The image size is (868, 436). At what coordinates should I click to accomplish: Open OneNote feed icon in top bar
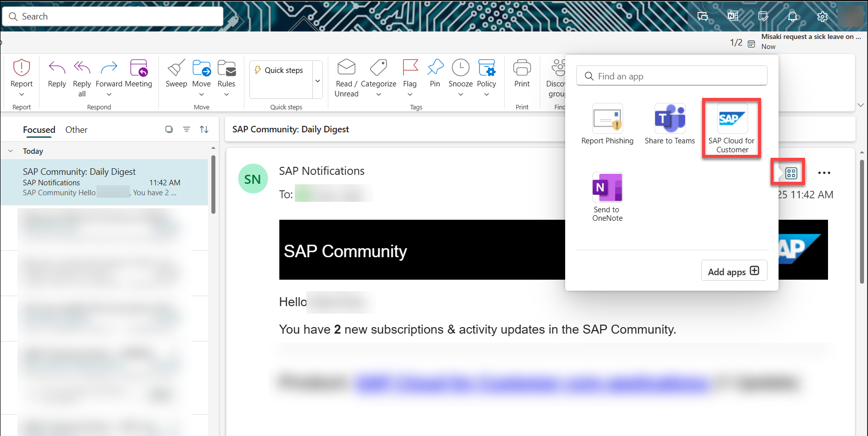pyautogui.click(x=733, y=16)
